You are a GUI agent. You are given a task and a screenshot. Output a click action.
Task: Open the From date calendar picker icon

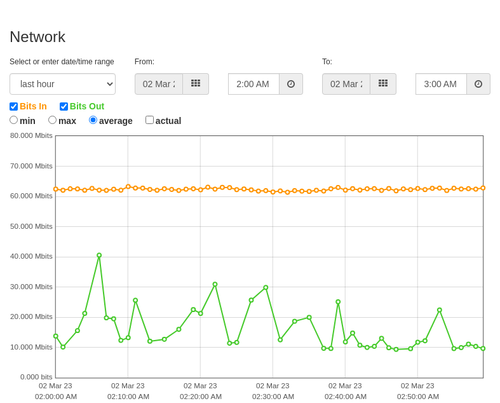click(196, 84)
